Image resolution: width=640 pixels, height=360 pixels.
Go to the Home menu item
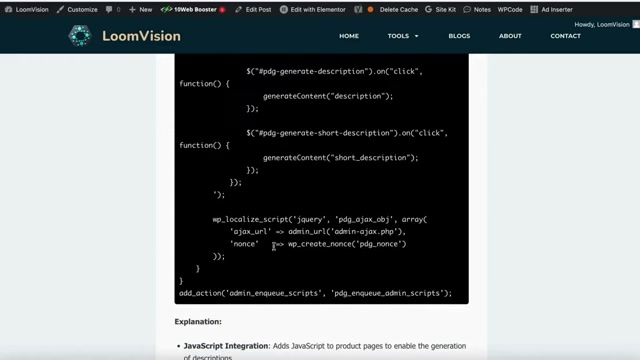point(349,36)
